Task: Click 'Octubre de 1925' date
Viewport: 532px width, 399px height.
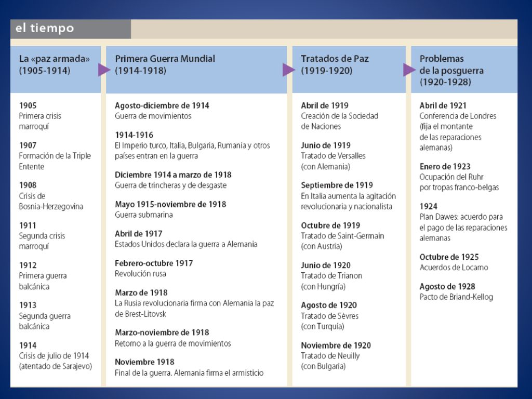Action: (x=449, y=257)
